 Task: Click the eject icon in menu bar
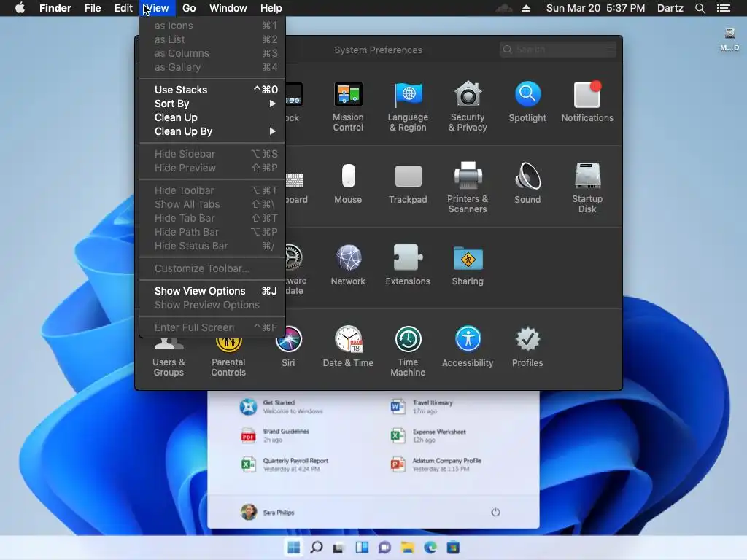[x=527, y=8]
